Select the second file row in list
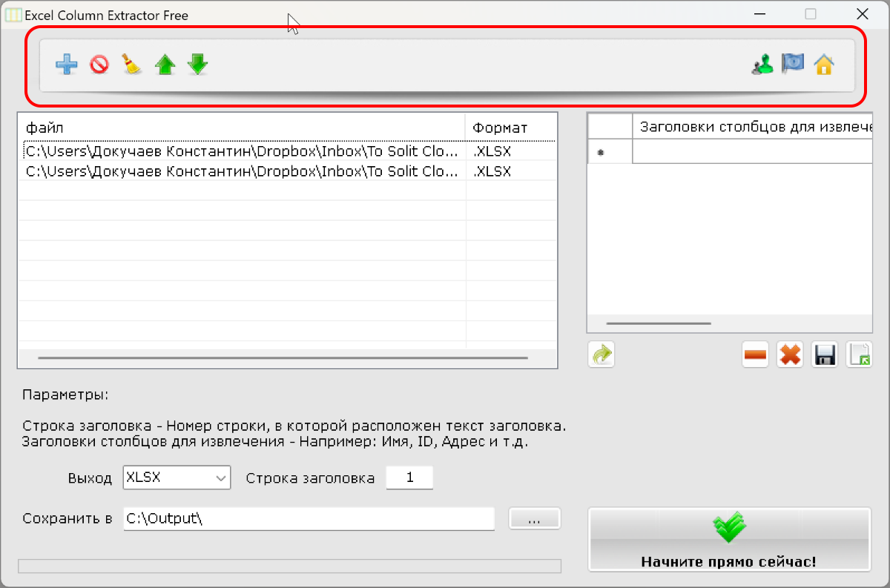 pos(286,171)
